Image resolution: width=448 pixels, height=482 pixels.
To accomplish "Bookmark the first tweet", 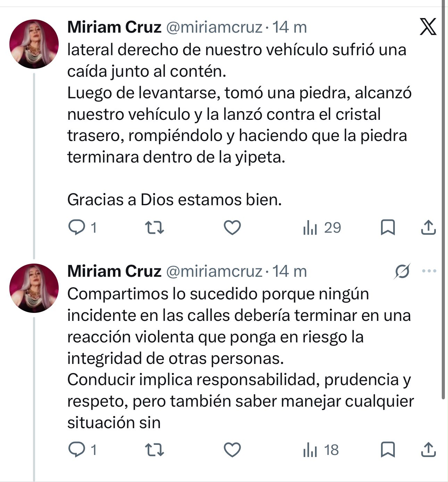I will click(x=388, y=228).
